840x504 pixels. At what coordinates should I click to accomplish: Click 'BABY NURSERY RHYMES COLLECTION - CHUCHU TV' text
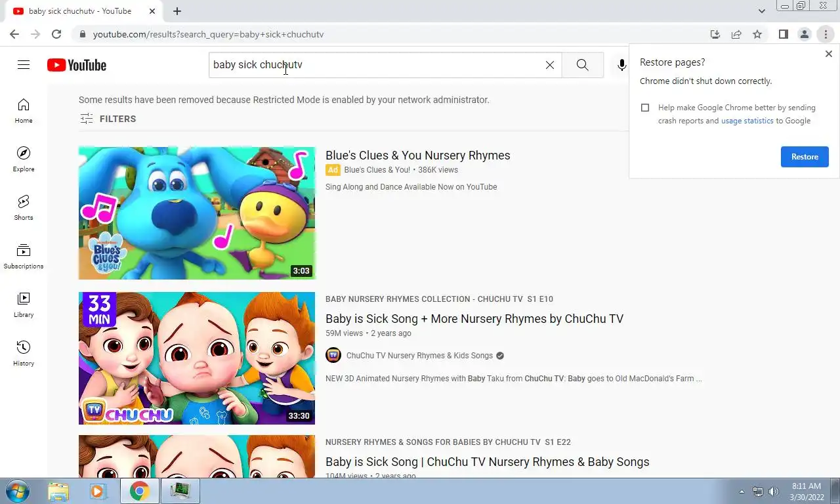click(x=424, y=299)
